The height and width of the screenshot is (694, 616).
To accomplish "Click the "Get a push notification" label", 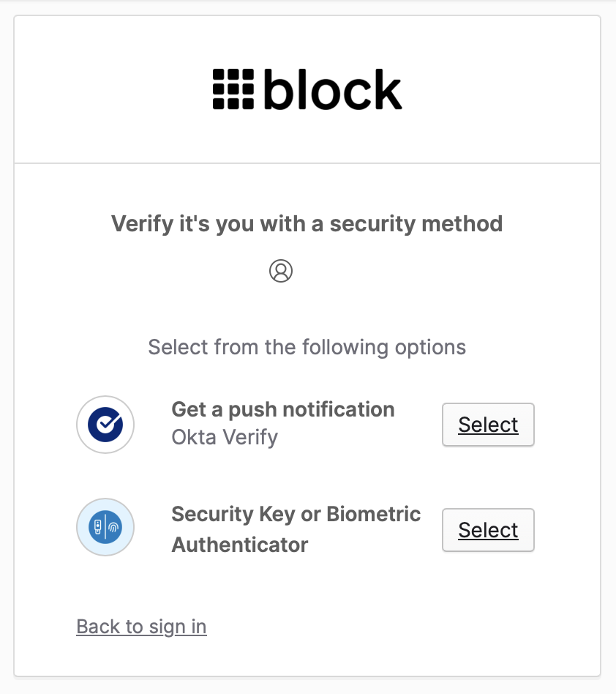I will point(283,409).
